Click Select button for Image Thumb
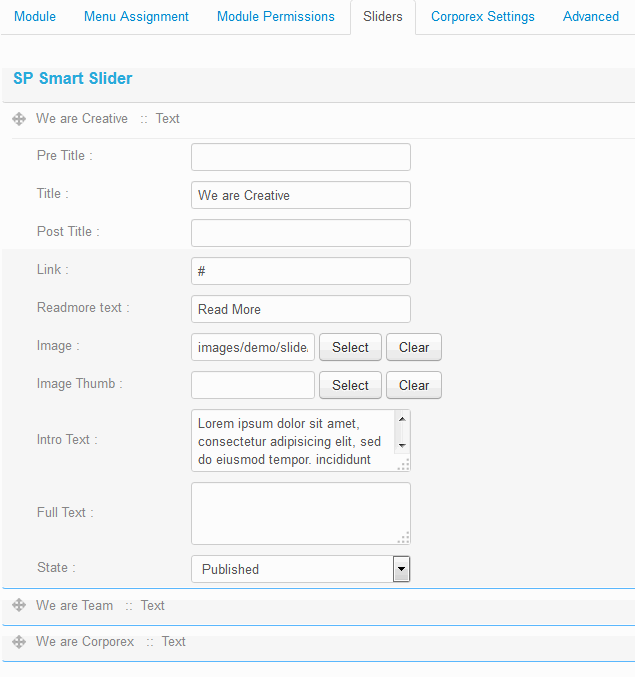The width and height of the screenshot is (635, 677). [x=351, y=385]
